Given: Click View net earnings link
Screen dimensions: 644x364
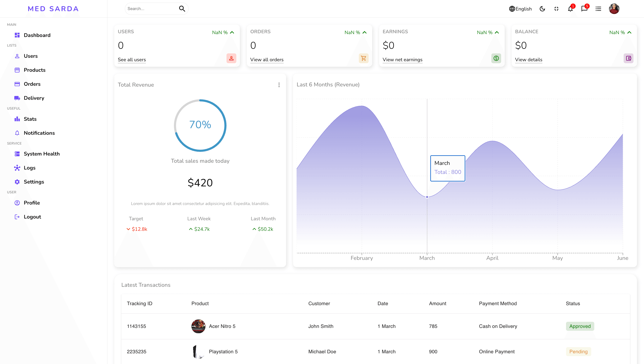Looking at the screenshot, I should tap(402, 59).
